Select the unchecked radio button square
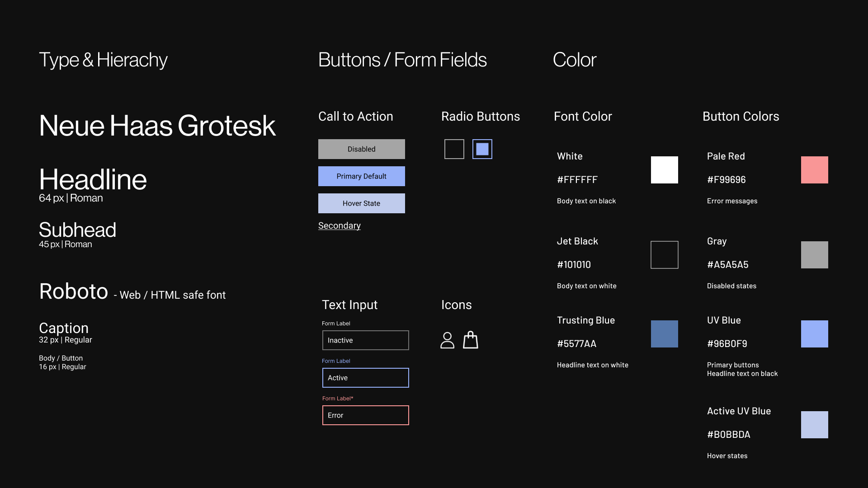868x488 pixels. click(454, 149)
